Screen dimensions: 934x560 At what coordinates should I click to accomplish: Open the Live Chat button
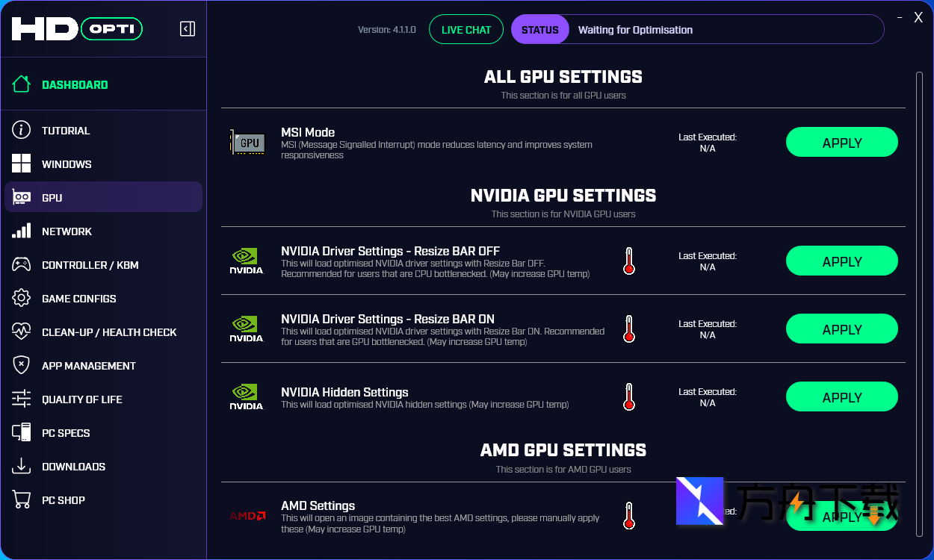click(x=466, y=30)
